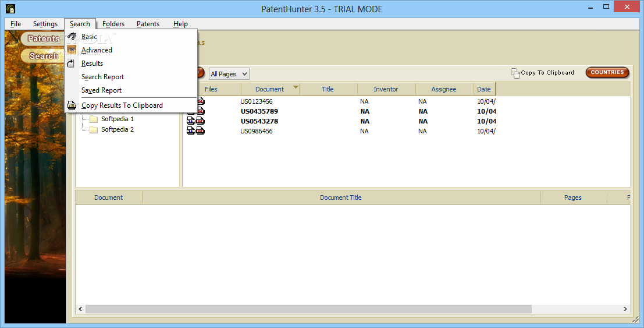Open the HTM file icon for US0543278

point(191,121)
